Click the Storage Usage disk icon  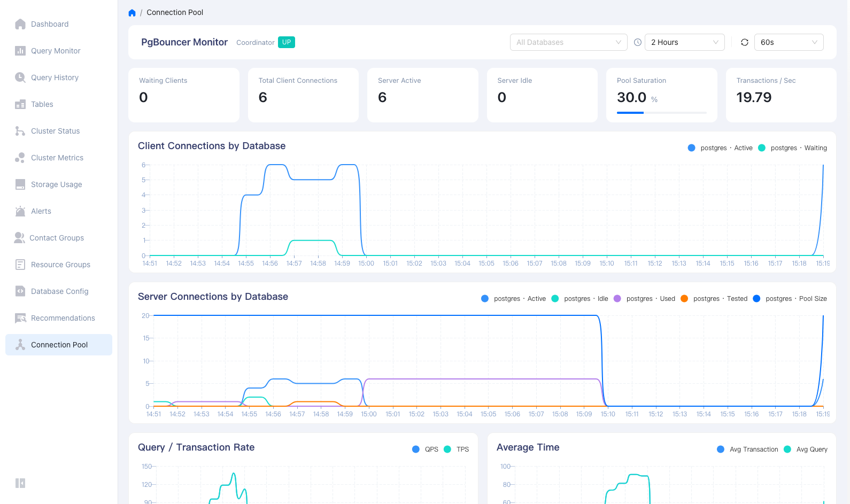[20, 184]
